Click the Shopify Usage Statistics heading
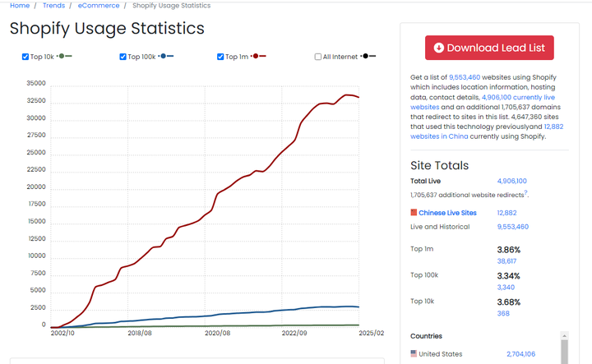 (x=107, y=28)
